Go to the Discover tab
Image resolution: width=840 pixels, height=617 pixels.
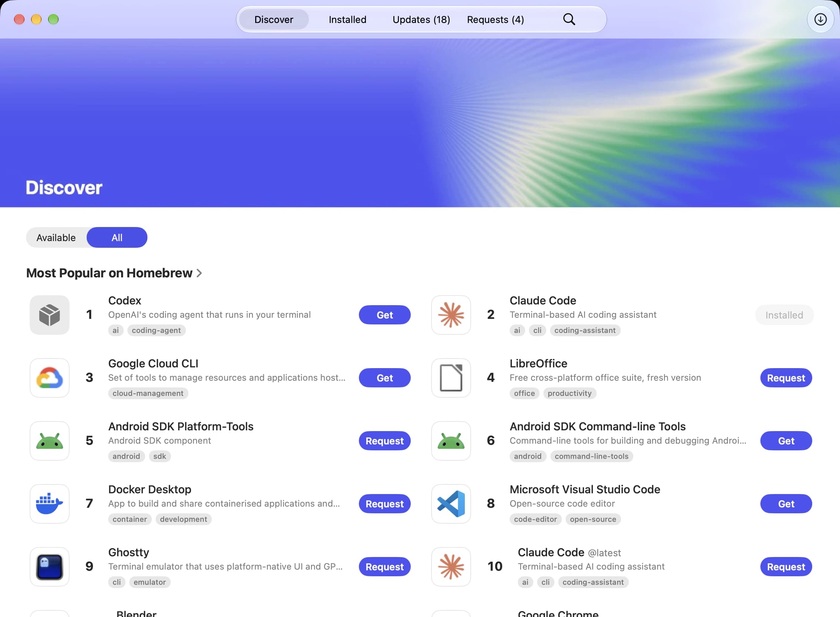pyautogui.click(x=274, y=19)
